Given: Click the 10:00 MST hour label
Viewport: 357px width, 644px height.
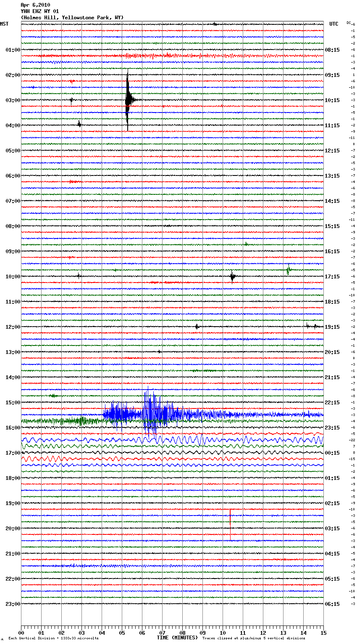Looking at the screenshot, I should 13,277.
